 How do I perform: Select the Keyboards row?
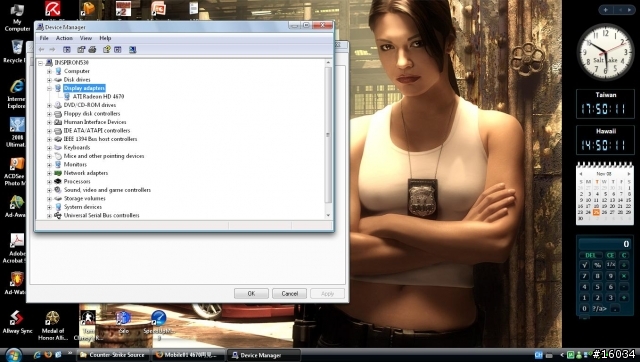(77, 148)
